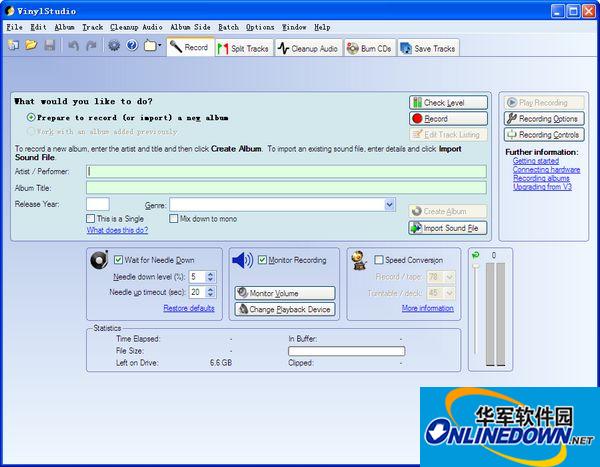Click What does this do? link
The height and width of the screenshot is (467, 600).
[x=117, y=230]
